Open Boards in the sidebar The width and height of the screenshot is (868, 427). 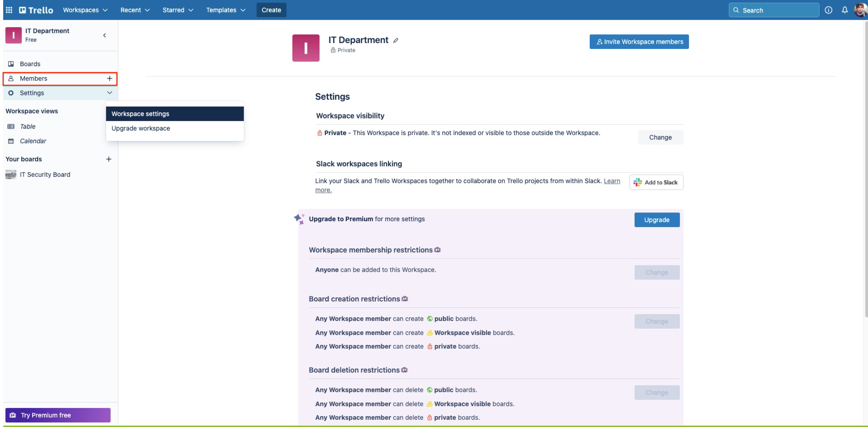(60, 64)
